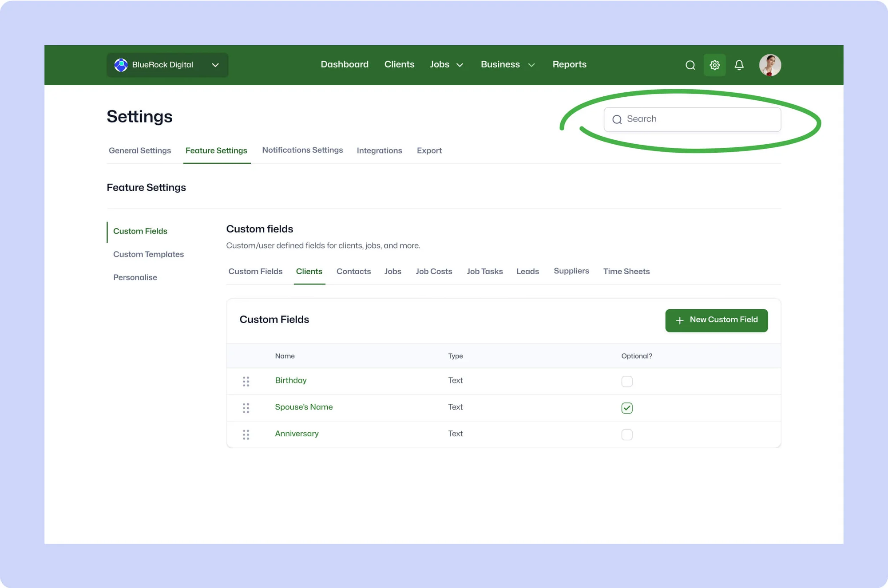
Task: Open Reports in top navigation
Action: (x=569, y=64)
